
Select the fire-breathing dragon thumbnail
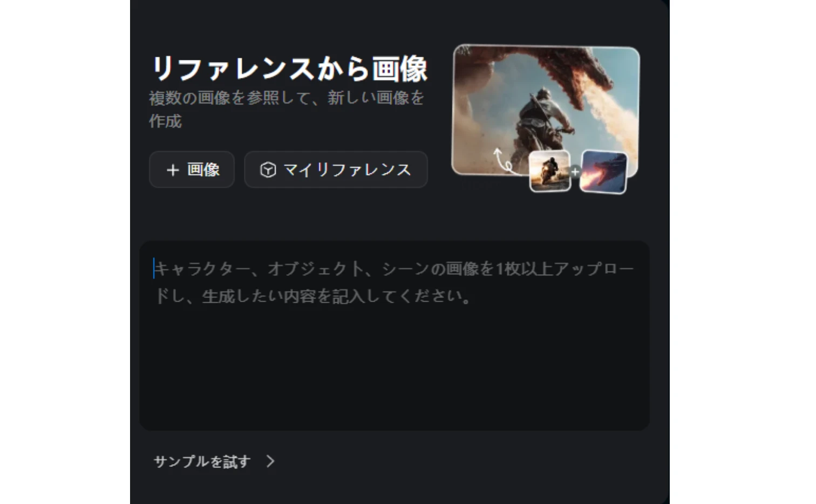[x=604, y=172]
